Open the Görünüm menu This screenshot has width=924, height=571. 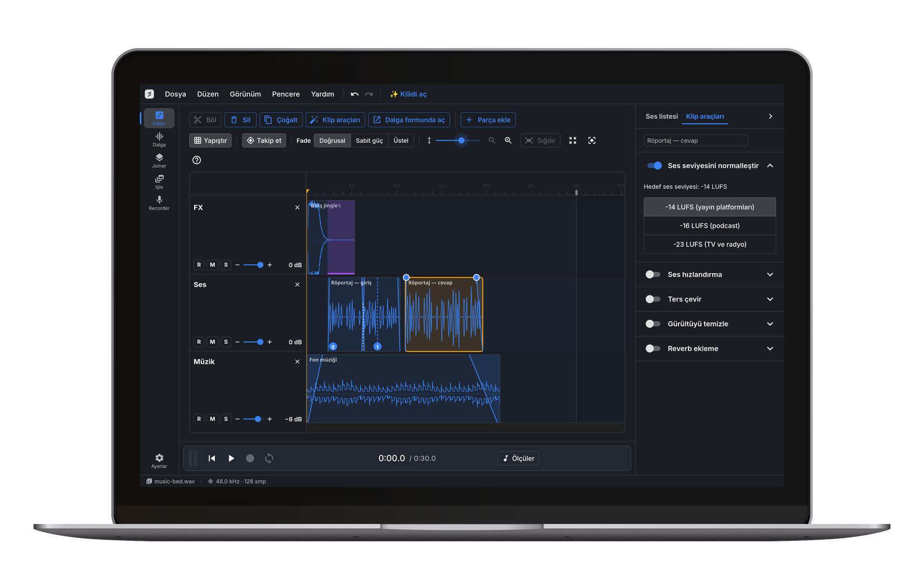(245, 94)
